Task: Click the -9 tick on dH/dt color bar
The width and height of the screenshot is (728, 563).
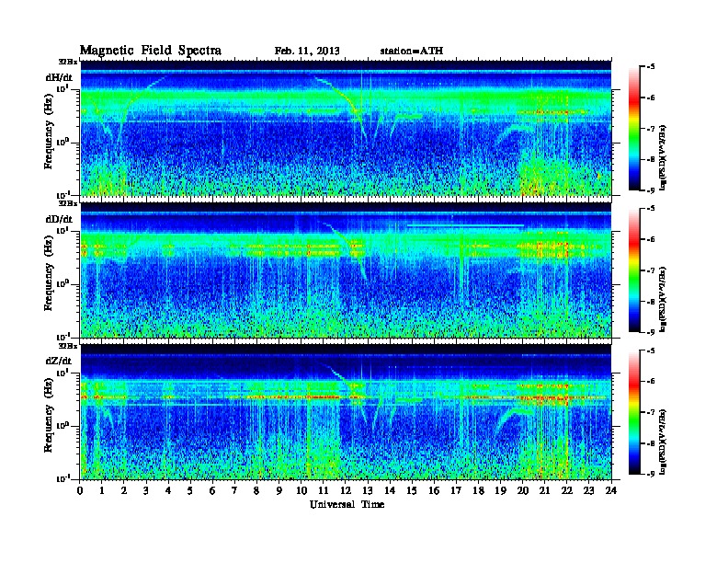Action: [x=651, y=190]
